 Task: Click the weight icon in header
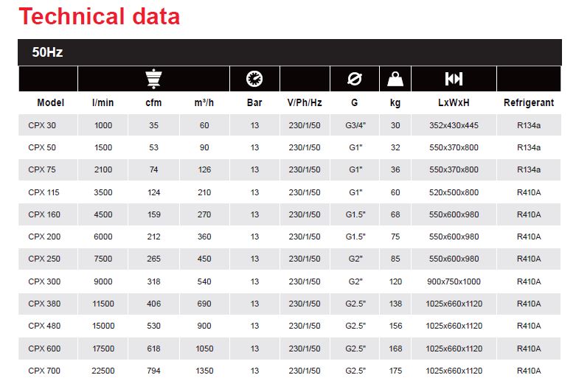395,79
